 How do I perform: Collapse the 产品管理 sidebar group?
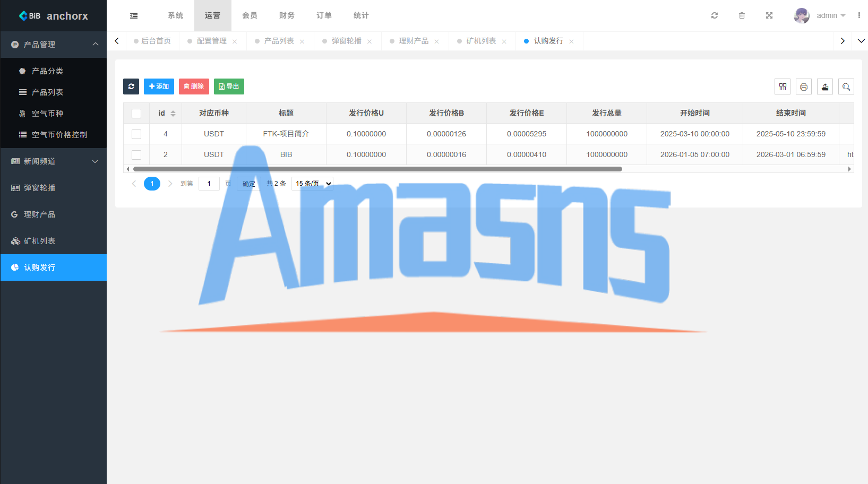(54, 45)
